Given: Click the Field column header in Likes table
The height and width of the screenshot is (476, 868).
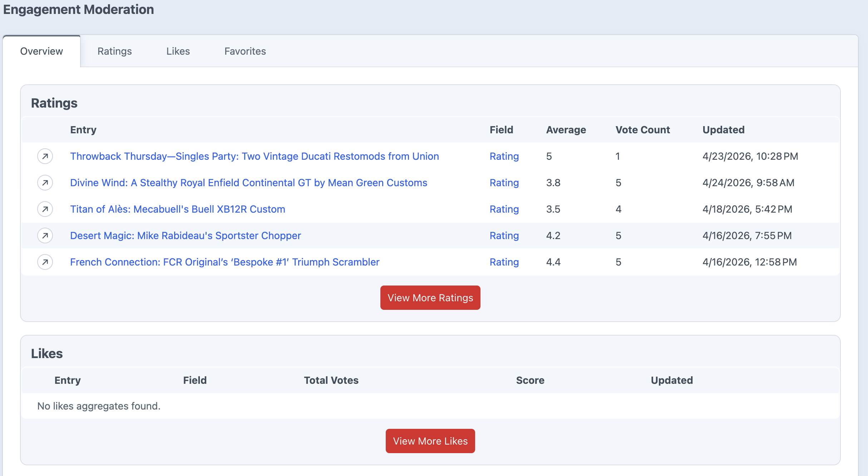Looking at the screenshot, I should 195,380.
